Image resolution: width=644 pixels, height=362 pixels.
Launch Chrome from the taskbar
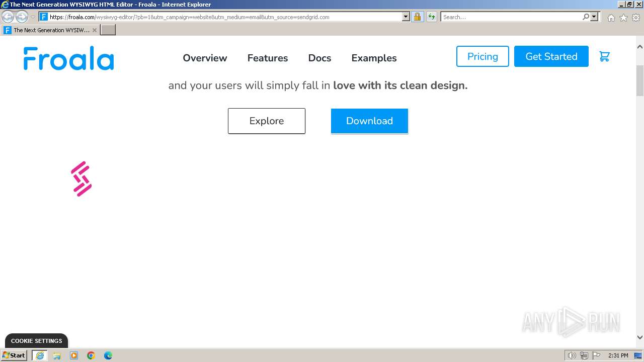click(x=91, y=355)
